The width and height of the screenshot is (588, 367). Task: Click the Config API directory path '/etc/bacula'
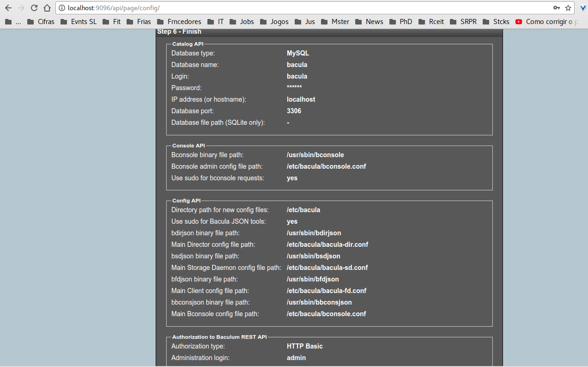point(303,210)
